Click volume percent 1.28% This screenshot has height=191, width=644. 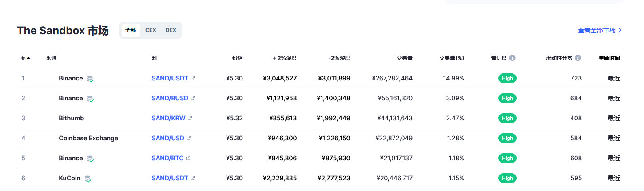point(455,138)
